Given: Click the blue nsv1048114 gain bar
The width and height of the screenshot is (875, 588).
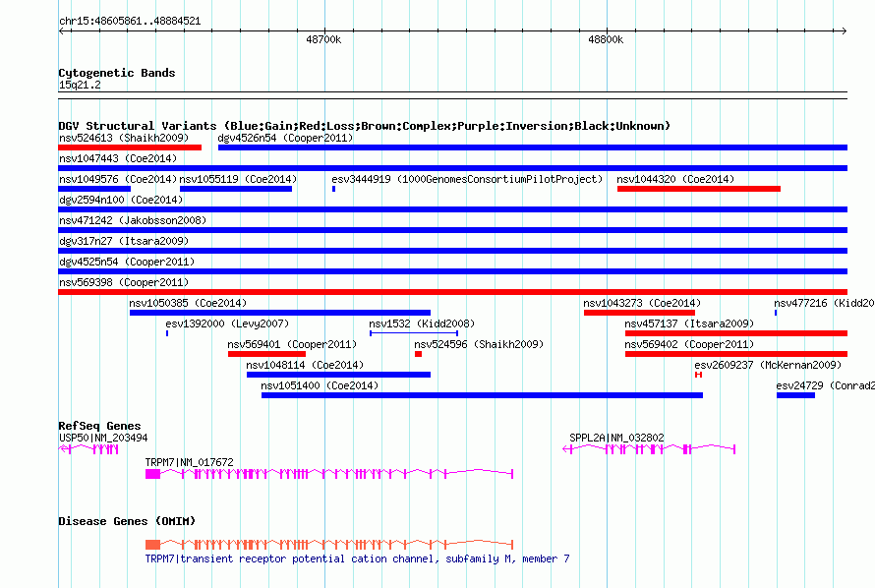Looking at the screenshot, I should (339, 375).
